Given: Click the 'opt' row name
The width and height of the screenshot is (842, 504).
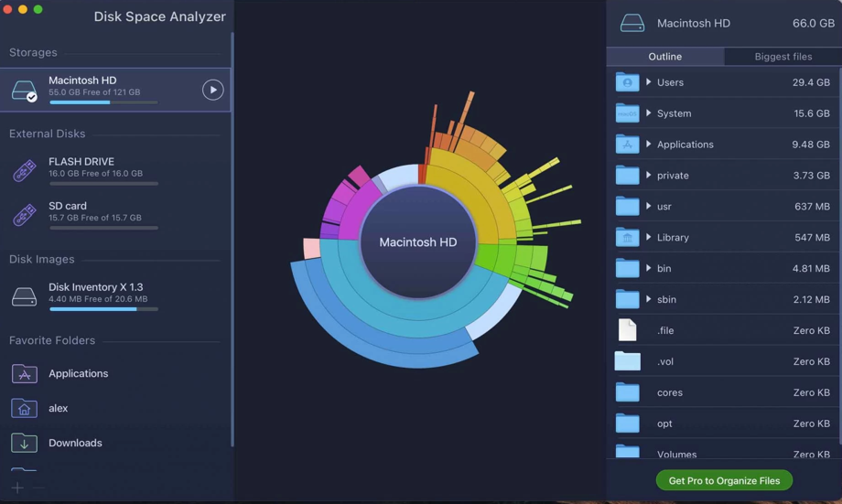Looking at the screenshot, I should pos(664,424).
